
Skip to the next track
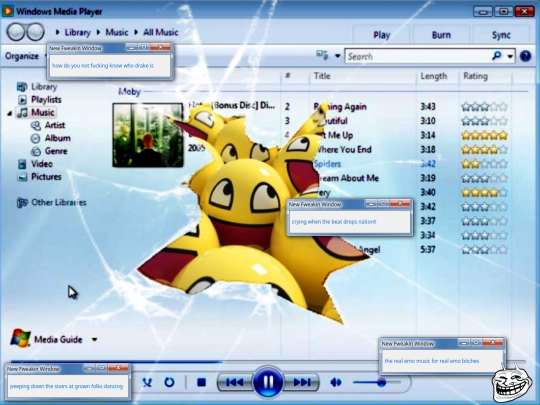tap(301, 382)
